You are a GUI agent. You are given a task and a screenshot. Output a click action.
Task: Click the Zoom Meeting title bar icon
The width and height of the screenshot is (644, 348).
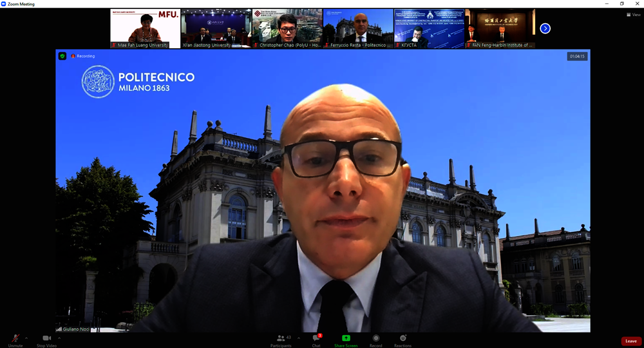3,4
